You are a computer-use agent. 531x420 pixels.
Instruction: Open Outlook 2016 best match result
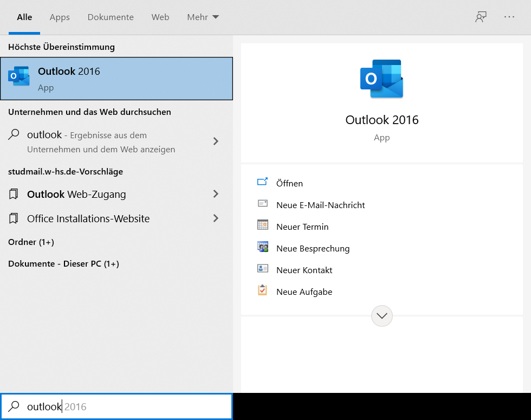(x=116, y=79)
